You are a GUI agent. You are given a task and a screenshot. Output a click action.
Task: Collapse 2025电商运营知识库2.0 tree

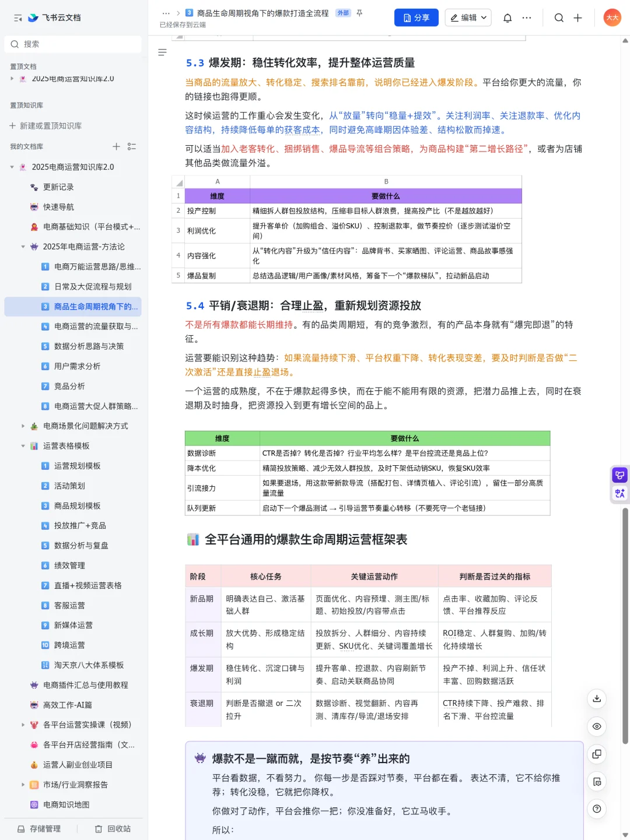[12, 167]
